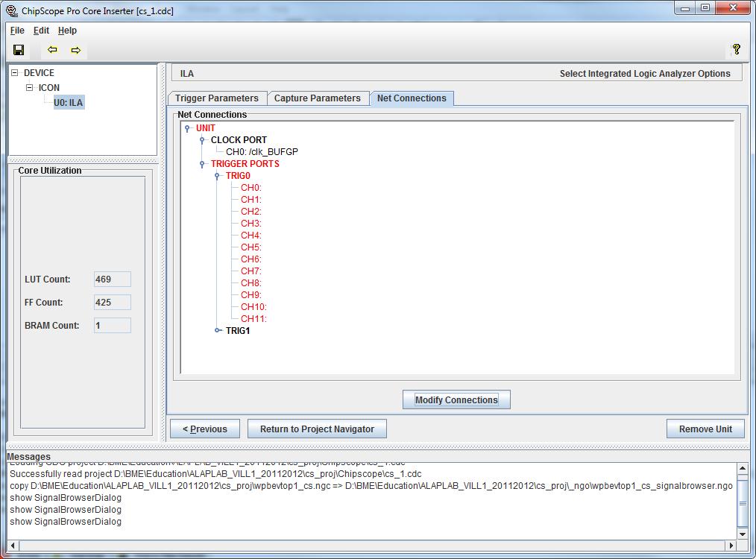756x559 pixels.
Task: Select clock channel CH0: /clk_BUFGP
Action: [262, 152]
